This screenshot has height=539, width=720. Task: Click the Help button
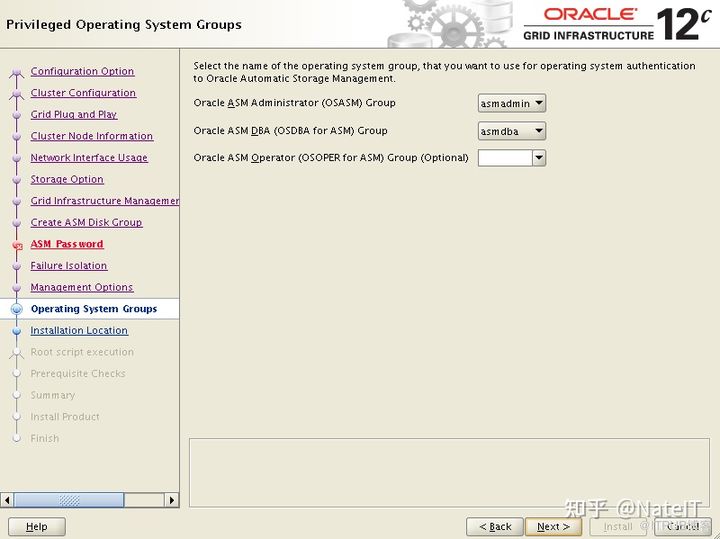(37, 527)
